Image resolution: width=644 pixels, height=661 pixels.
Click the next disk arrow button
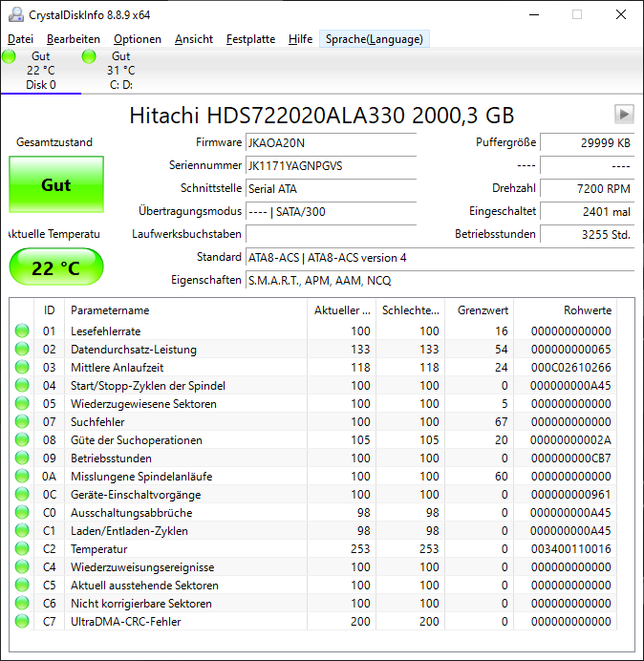pos(624,115)
